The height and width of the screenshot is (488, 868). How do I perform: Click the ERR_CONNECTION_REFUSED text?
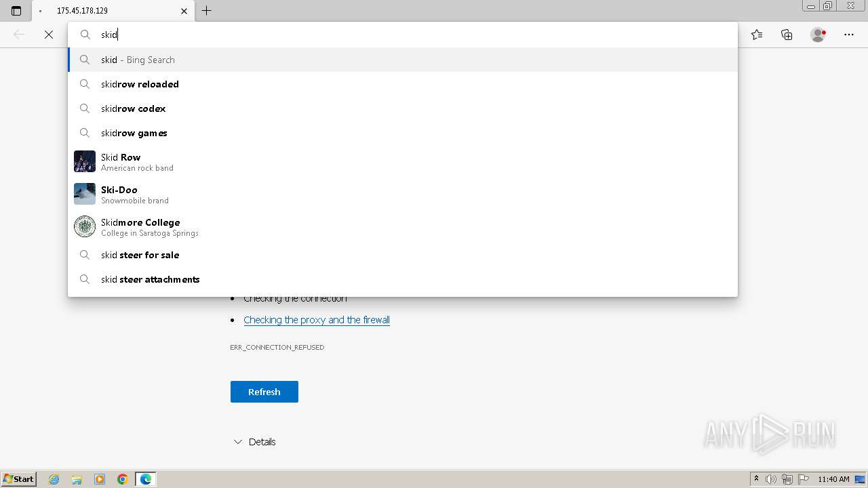tap(277, 347)
